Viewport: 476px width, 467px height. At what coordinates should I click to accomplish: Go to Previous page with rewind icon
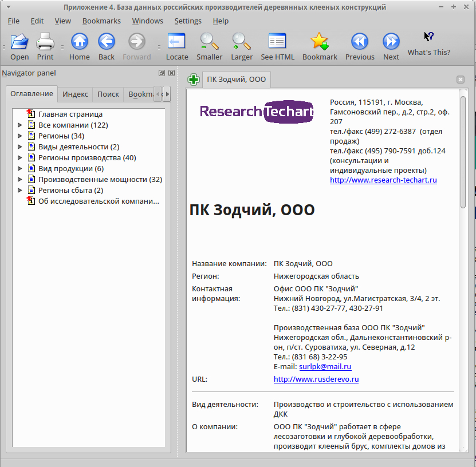point(360,42)
